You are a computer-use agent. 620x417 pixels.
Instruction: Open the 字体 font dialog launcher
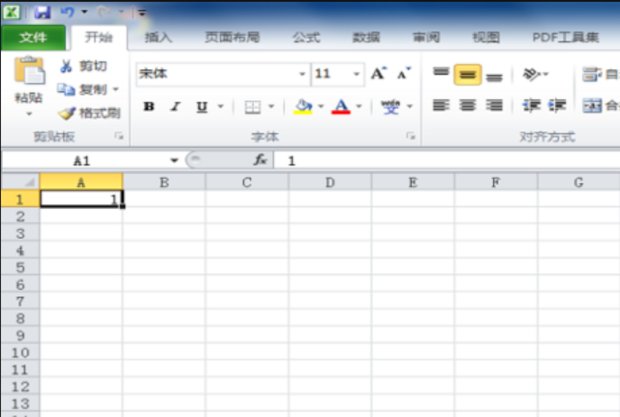click(411, 136)
